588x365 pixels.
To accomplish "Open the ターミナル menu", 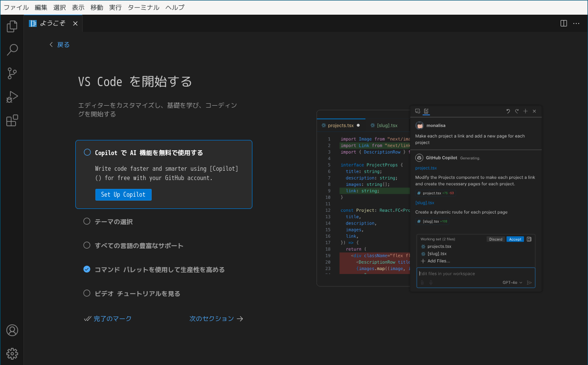I will click(x=144, y=7).
